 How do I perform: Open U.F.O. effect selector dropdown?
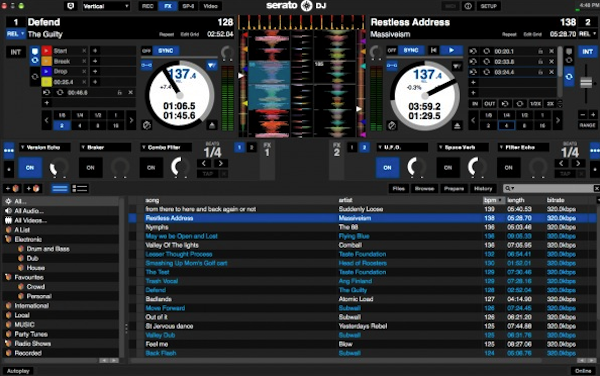click(402, 147)
